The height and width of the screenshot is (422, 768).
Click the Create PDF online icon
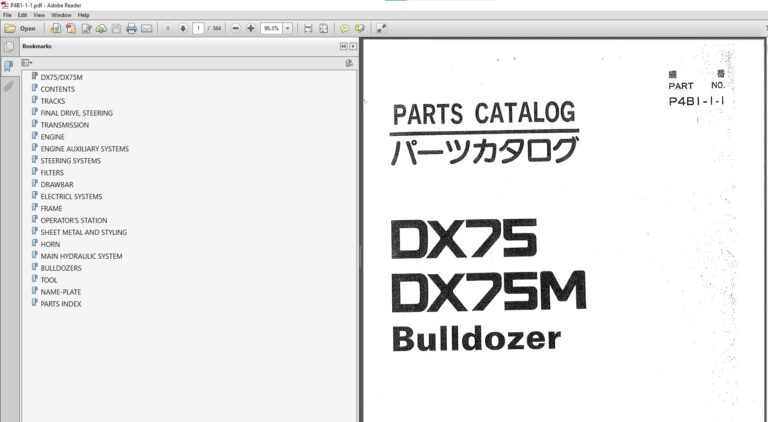pos(71,28)
